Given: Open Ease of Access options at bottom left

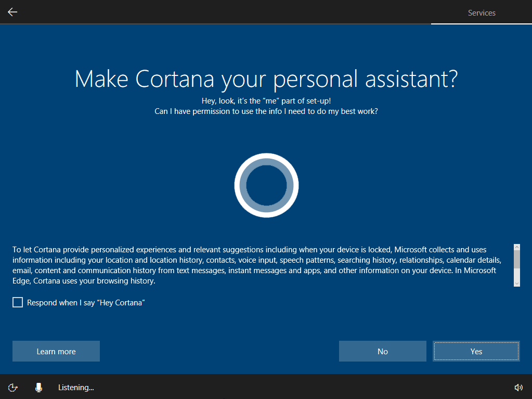Looking at the screenshot, I should (x=12, y=387).
